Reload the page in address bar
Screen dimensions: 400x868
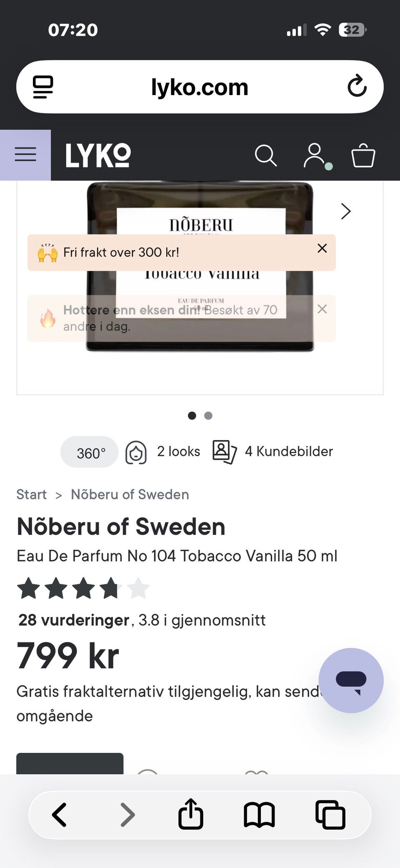pyautogui.click(x=357, y=86)
